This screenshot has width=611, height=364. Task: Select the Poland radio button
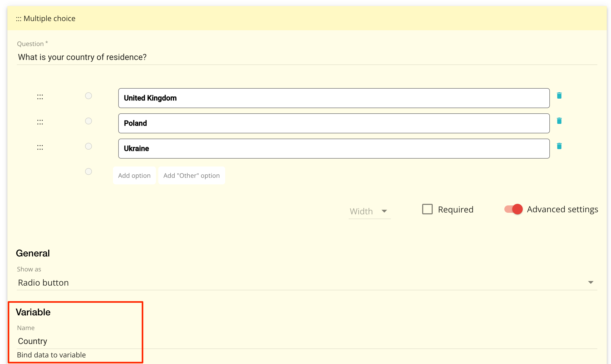[x=88, y=121]
